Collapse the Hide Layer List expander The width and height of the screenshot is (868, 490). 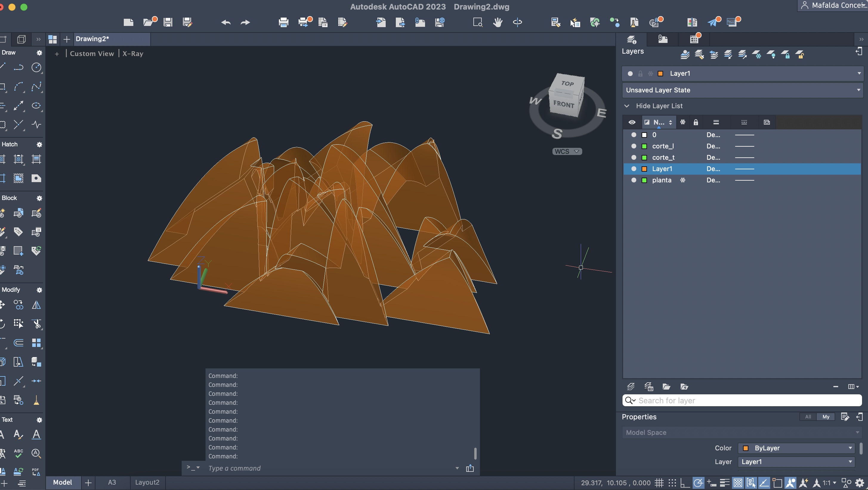click(627, 106)
